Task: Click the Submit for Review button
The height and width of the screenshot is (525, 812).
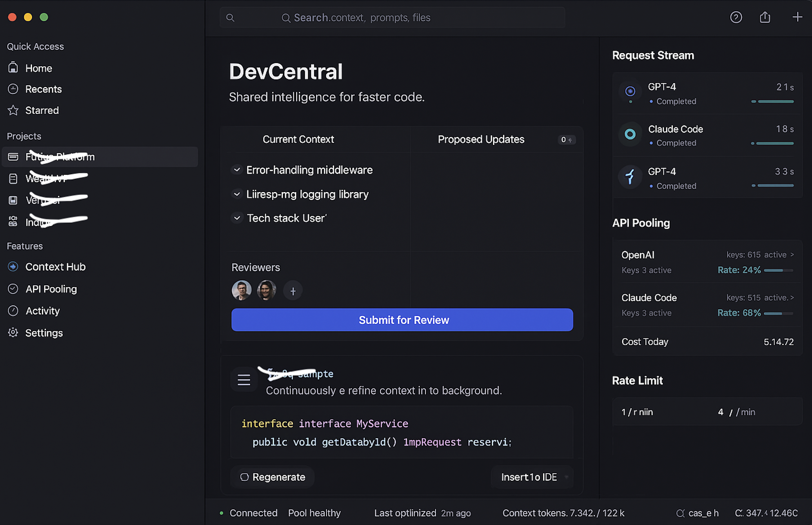Action: 402,320
